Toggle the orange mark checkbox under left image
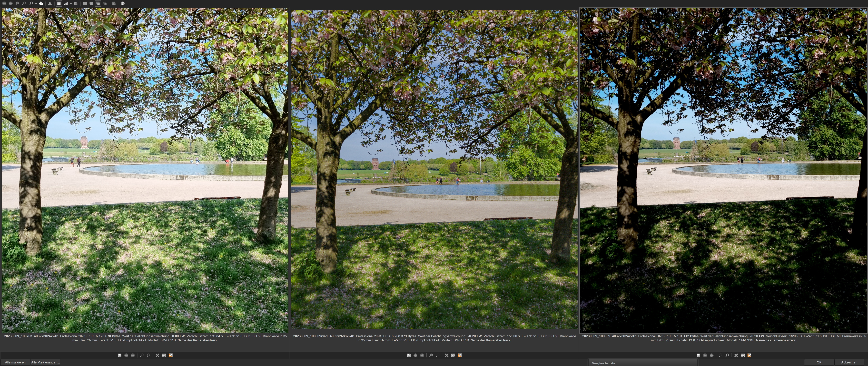This screenshot has height=366, width=868. click(171, 355)
